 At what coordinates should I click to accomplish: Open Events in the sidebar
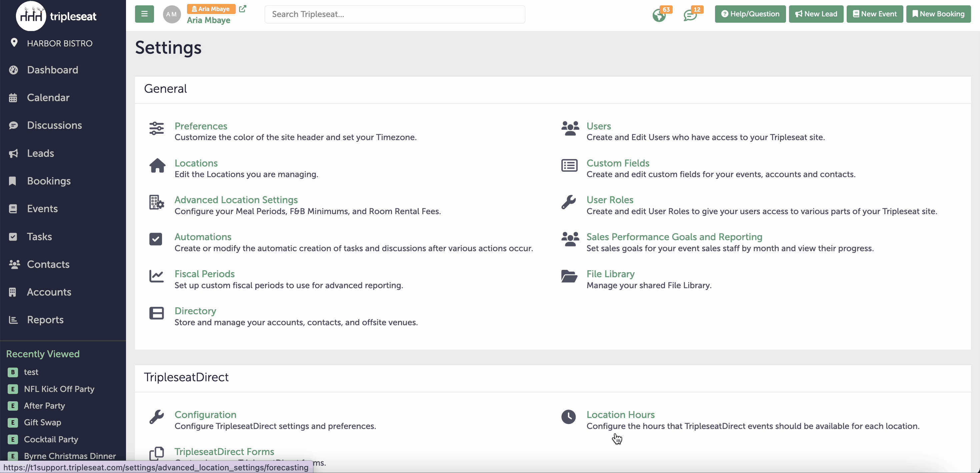pyautogui.click(x=42, y=209)
